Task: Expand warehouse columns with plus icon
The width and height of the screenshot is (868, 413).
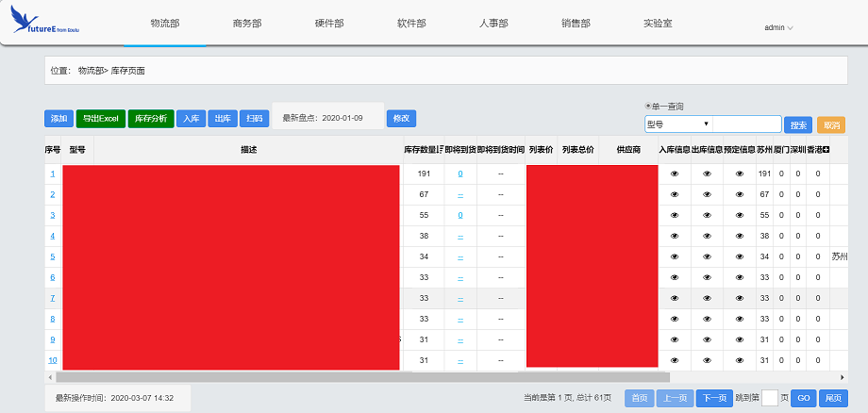Action: [826, 150]
